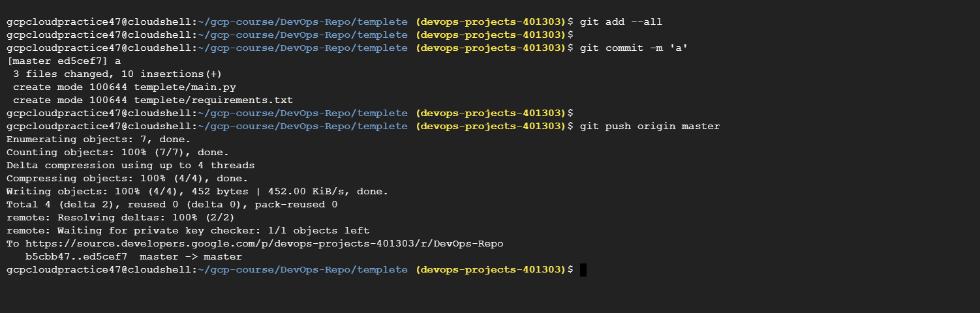The width and height of the screenshot is (980, 313).
Task: Click the 'git add --all' command text
Action: [620, 22]
